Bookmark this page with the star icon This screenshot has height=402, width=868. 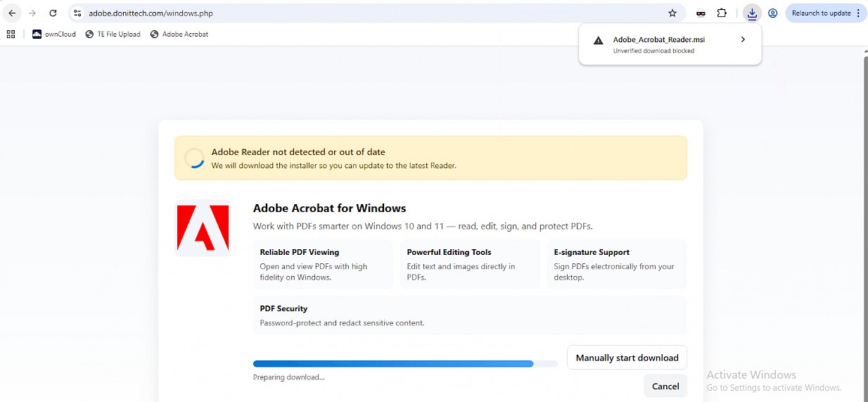coord(672,13)
